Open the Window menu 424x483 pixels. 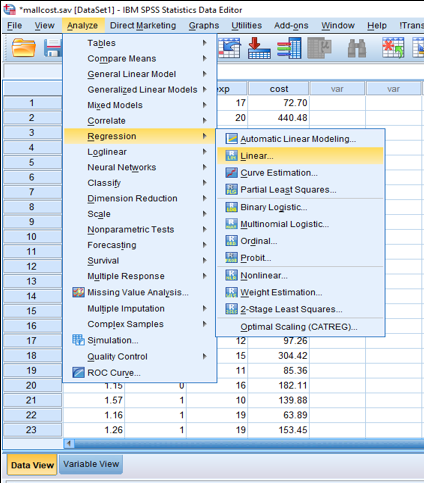(338, 26)
